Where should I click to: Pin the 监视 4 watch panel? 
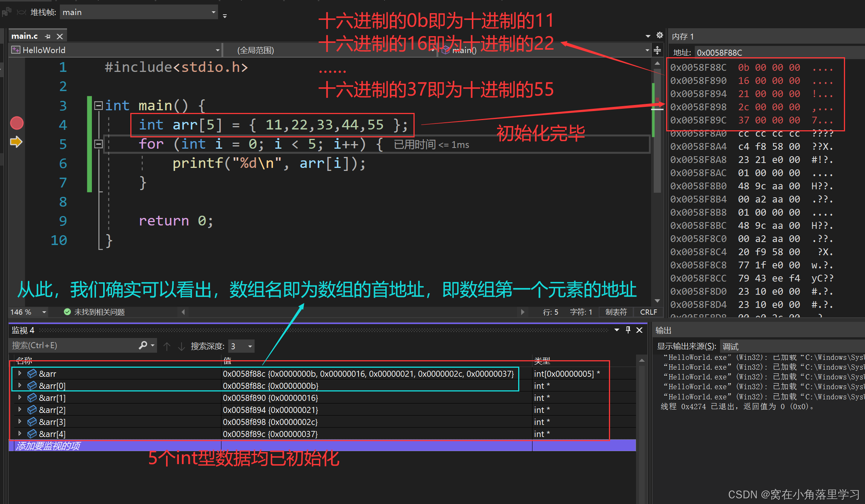click(x=628, y=330)
